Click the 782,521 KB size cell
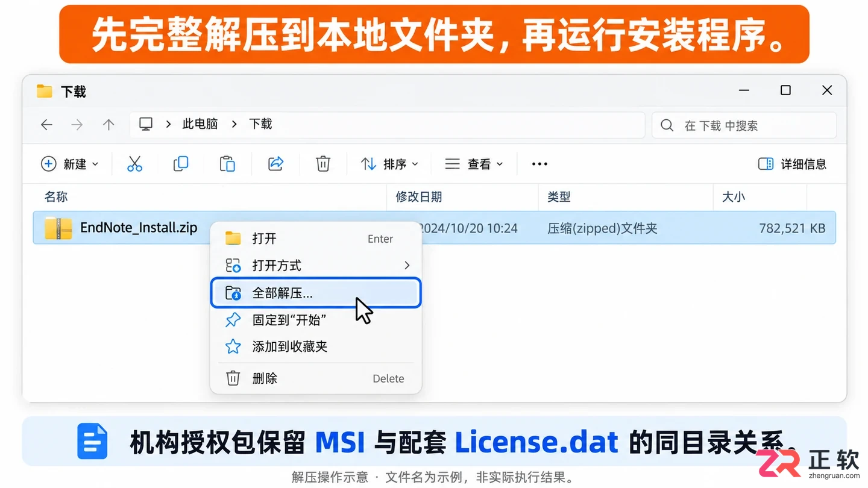 point(792,228)
